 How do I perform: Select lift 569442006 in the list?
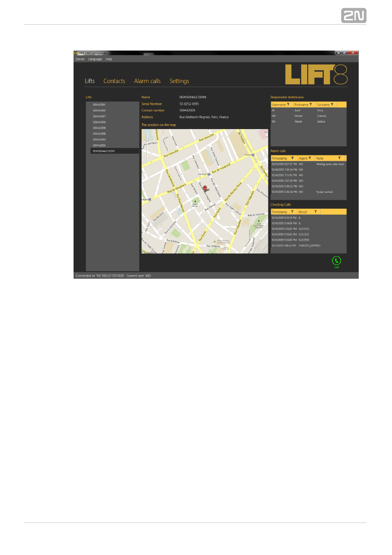pos(115,128)
